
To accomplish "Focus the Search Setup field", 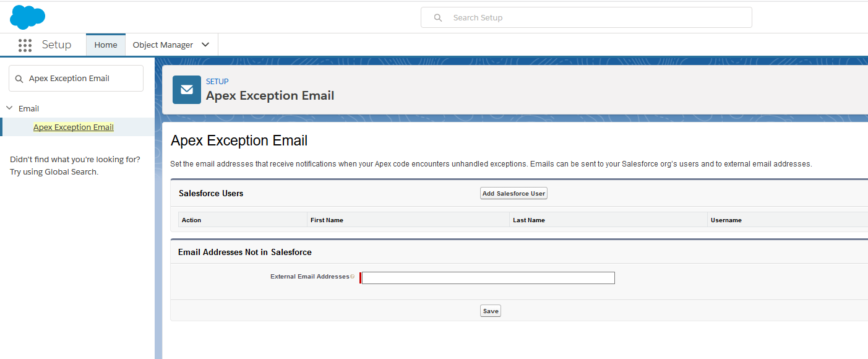I will coord(587,18).
